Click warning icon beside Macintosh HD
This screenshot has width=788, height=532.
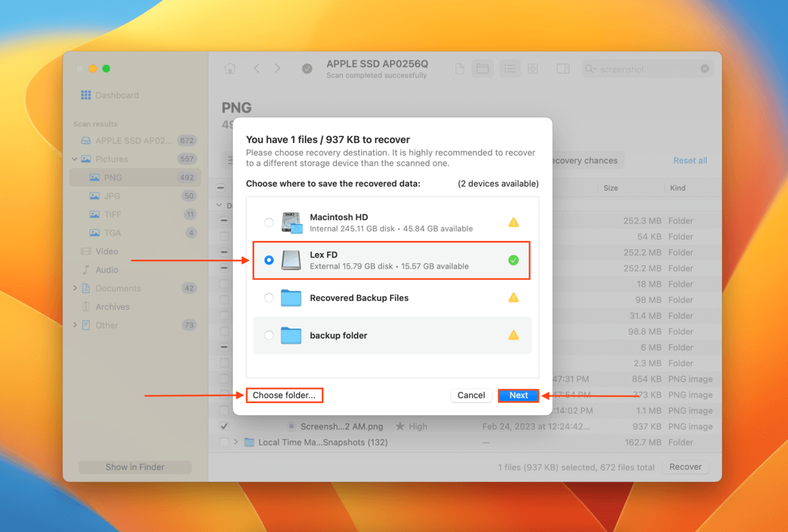514,223
